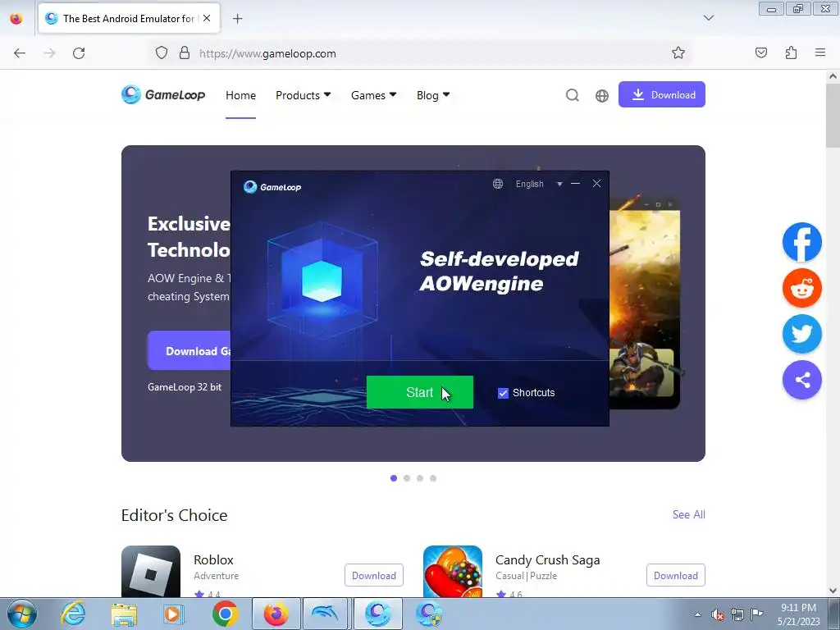Click the Download GameLoop banner button
This screenshot has height=630, width=840.
pos(189,351)
